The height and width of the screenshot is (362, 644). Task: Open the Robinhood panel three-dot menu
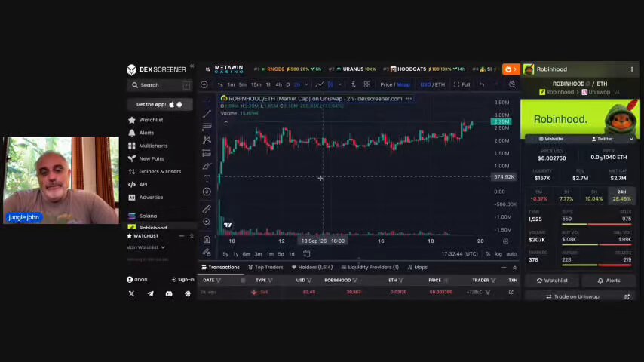tap(632, 69)
